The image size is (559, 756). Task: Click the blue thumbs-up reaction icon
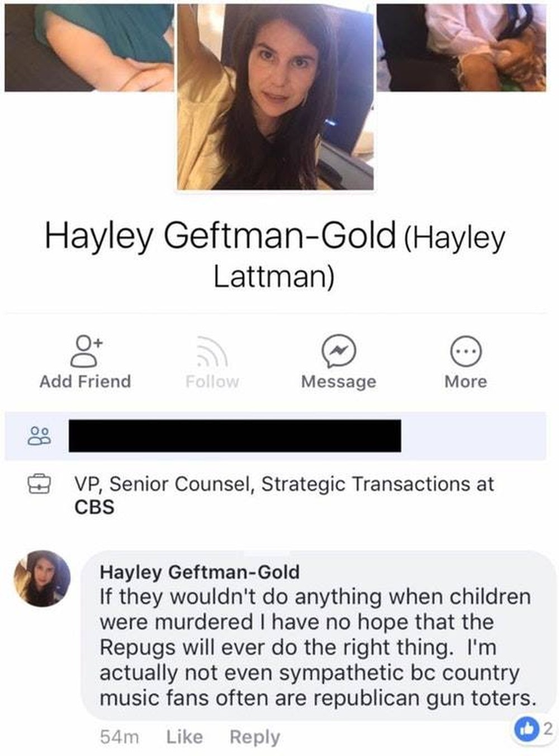(x=524, y=729)
